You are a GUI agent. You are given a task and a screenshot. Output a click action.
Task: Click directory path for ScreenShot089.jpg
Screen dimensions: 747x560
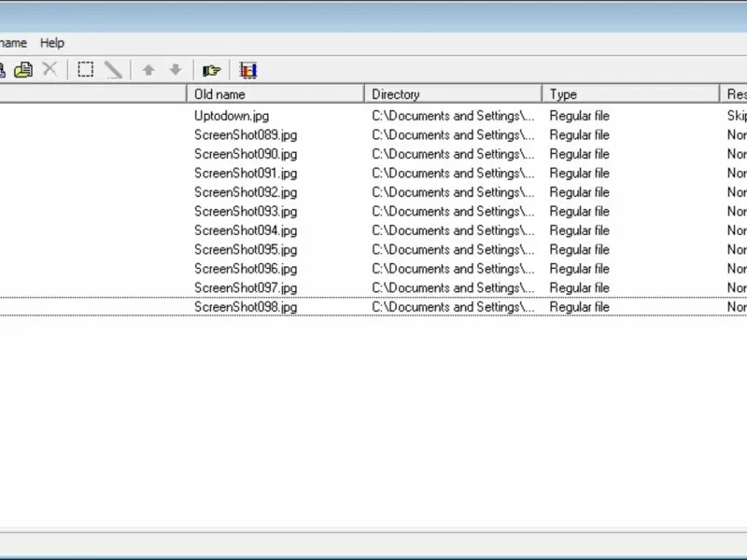click(x=453, y=135)
